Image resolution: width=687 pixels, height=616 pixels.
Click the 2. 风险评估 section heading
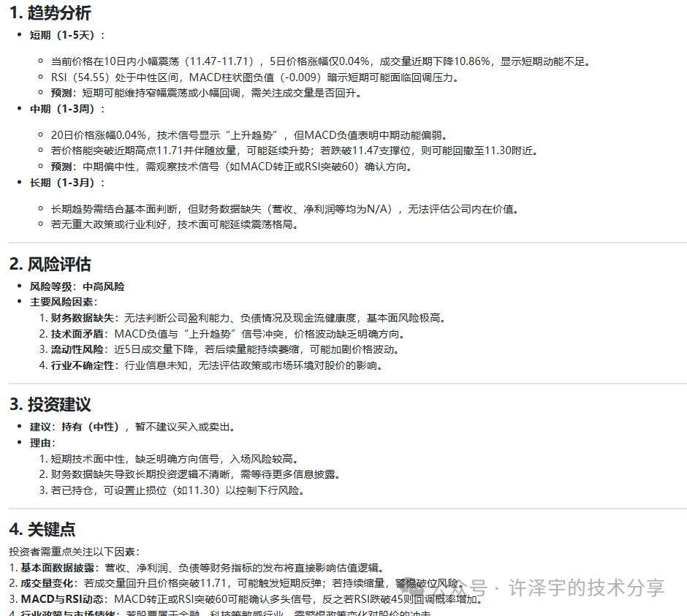[x=50, y=264]
